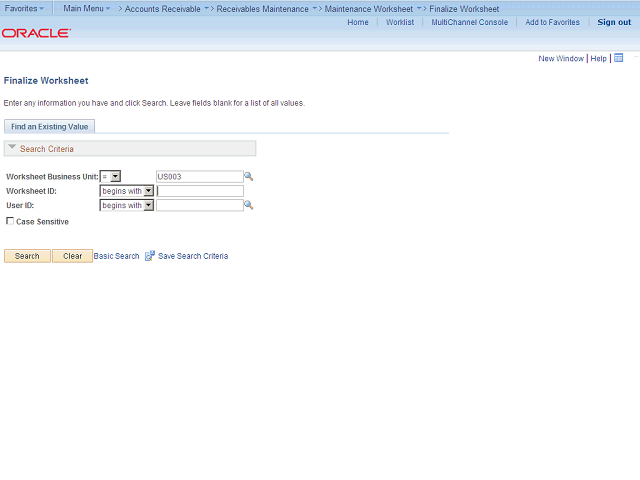640x480 pixels.
Task: Open User ID lookup magnifier icon
Action: coord(249,205)
